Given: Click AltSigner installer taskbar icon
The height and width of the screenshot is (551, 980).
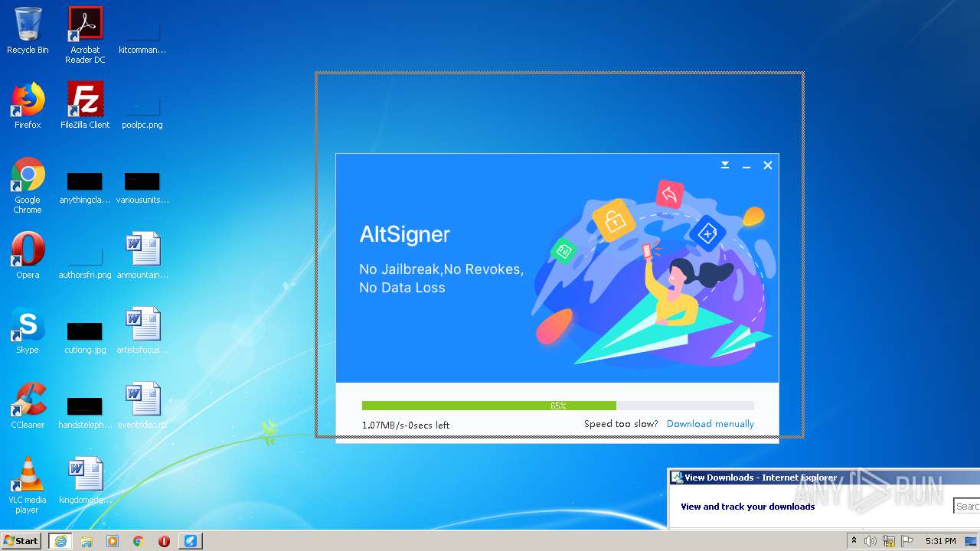Looking at the screenshot, I should coord(191,541).
